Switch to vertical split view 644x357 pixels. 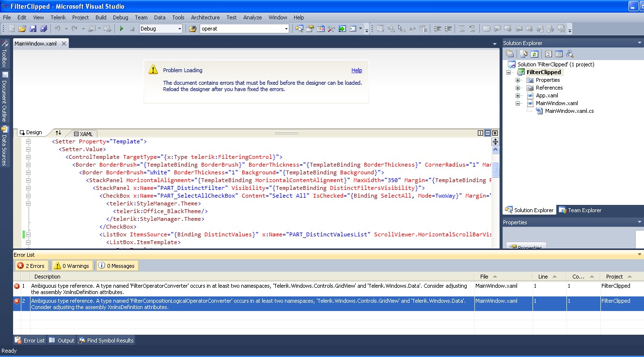coord(481,133)
